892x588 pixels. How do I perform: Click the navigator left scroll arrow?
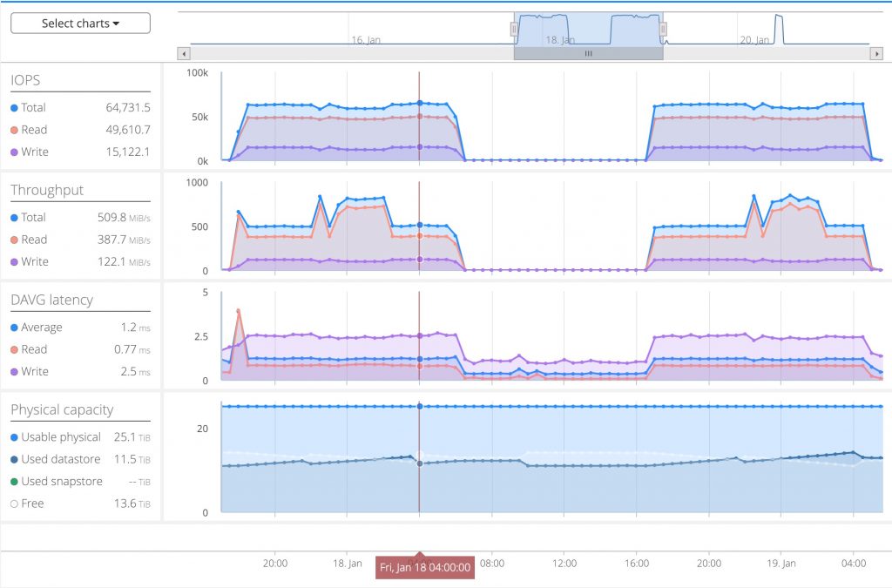click(x=184, y=53)
